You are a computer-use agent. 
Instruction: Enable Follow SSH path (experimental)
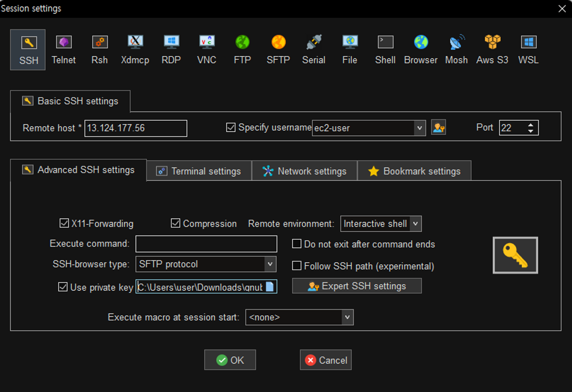point(297,266)
